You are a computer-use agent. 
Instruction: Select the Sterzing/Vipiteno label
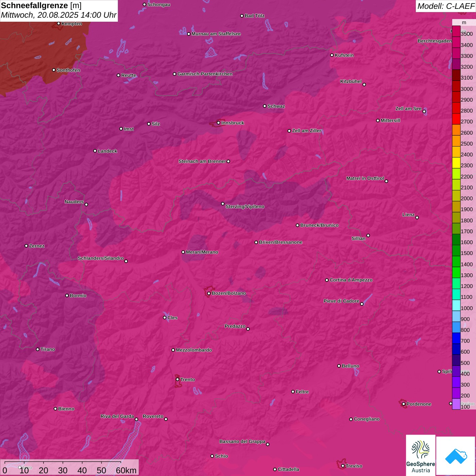pos(245,206)
